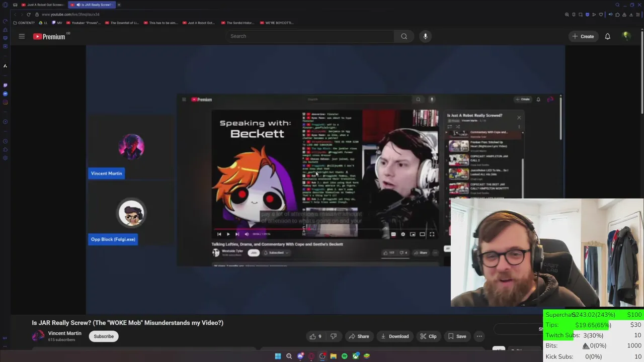Start voice search with microphone icon
The height and width of the screenshot is (362, 644).
(425, 36)
